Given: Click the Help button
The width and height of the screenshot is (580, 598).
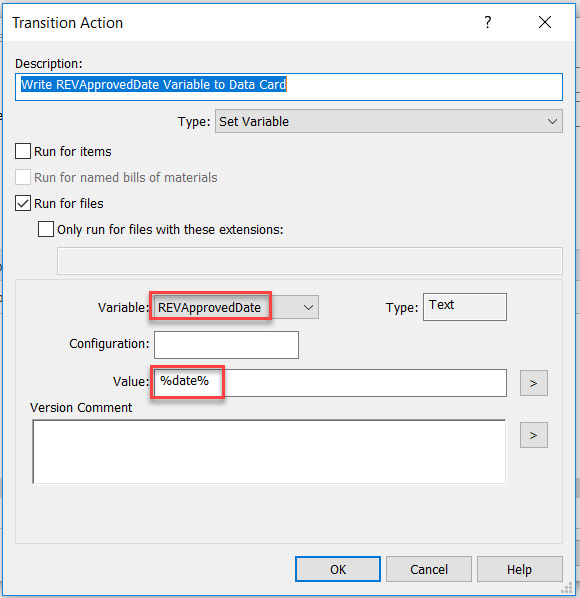Looking at the screenshot, I should [519, 569].
